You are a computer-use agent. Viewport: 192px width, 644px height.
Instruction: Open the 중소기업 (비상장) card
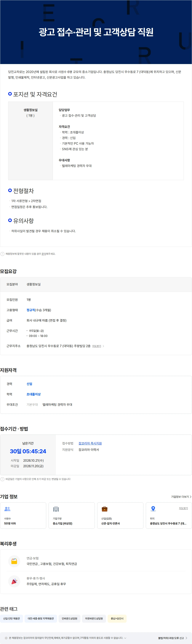tap(72, 516)
